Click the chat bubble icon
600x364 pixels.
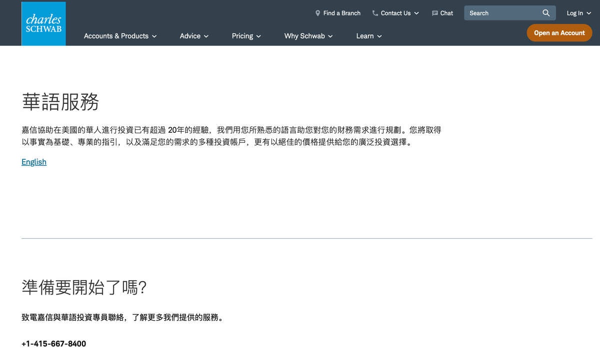tap(435, 13)
